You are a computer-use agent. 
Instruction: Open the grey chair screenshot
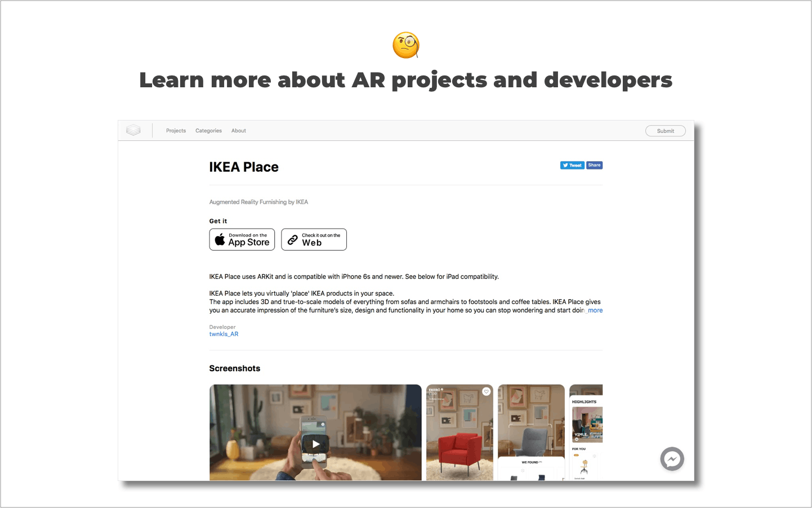point(531,433)
